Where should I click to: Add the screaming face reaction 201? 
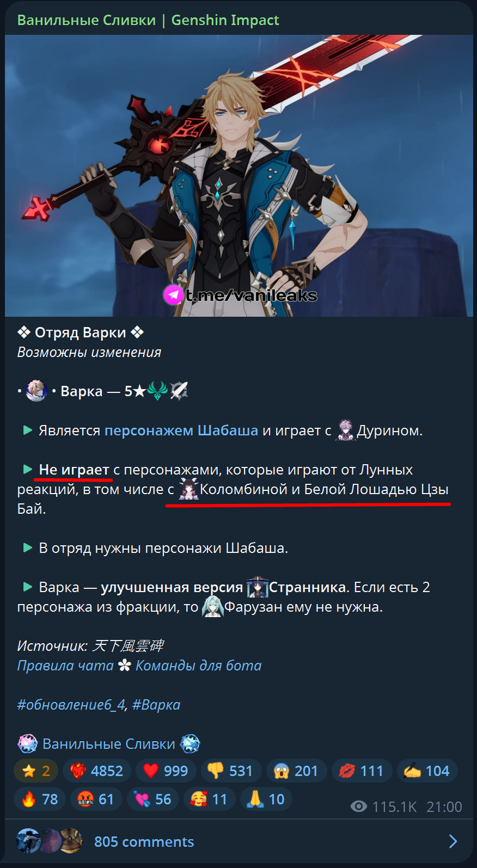(x=296, y=771)
